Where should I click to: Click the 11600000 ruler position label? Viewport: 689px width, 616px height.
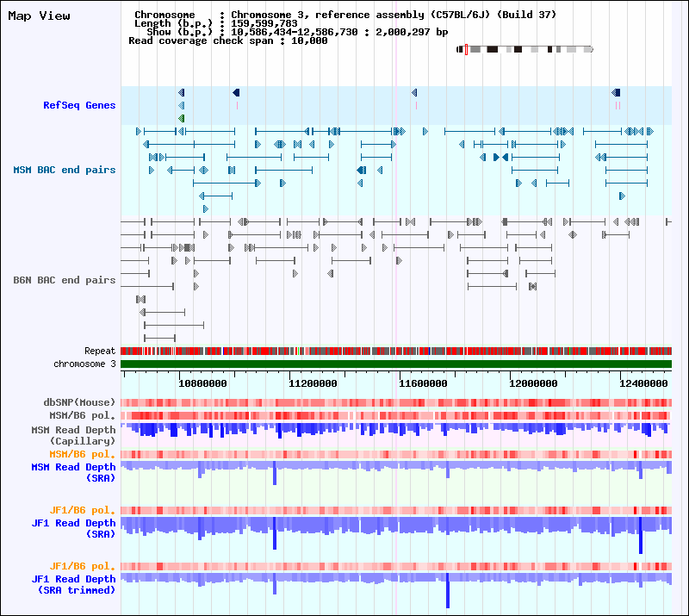pyautogui.click(x=423, y=383)
